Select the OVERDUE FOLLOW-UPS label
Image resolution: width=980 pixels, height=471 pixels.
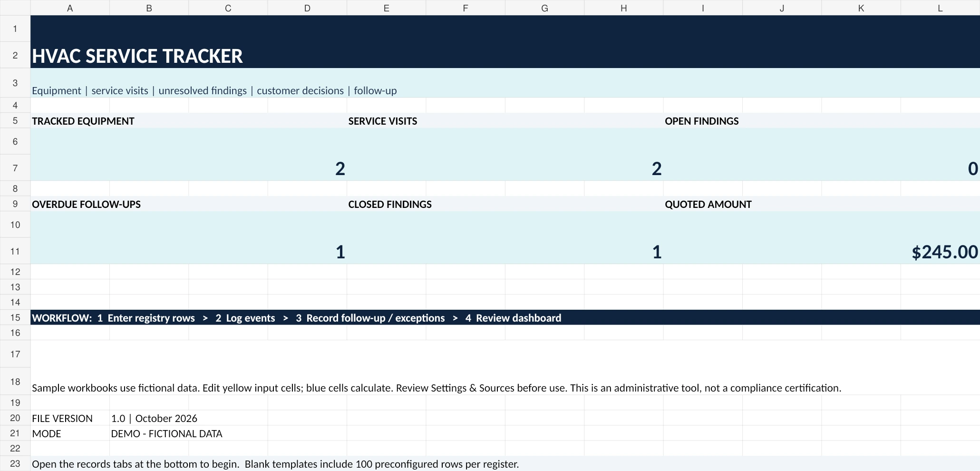(189, 204)
